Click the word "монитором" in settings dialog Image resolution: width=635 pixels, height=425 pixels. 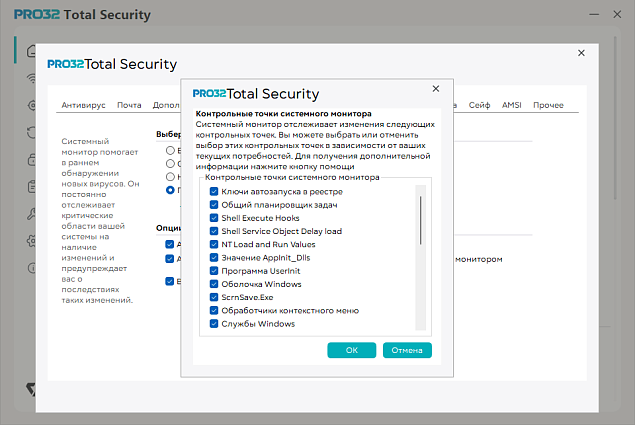pos(479,259)
